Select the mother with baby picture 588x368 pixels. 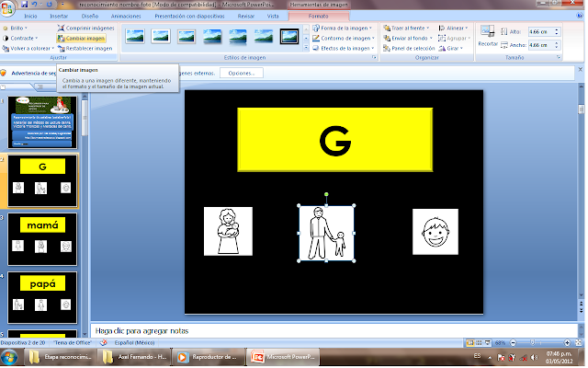[228, 231]
